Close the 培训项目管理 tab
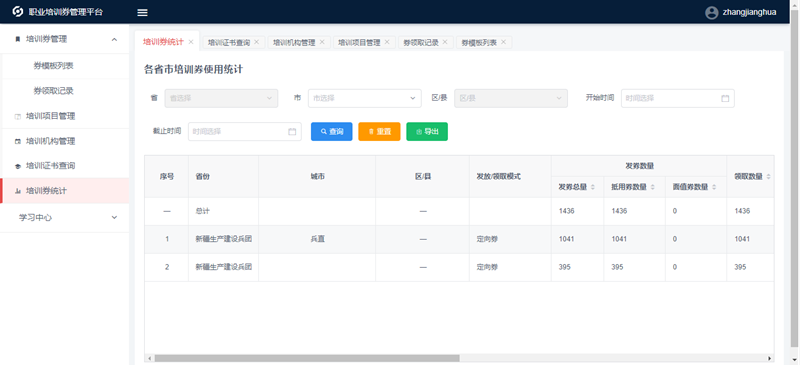The image size is (800, 365). tap(387, 42)
